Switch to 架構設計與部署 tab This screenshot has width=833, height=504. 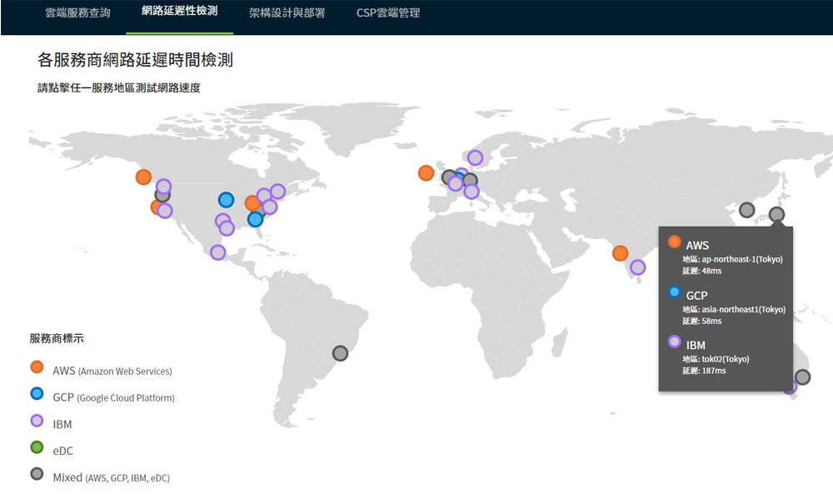point(287,12)
